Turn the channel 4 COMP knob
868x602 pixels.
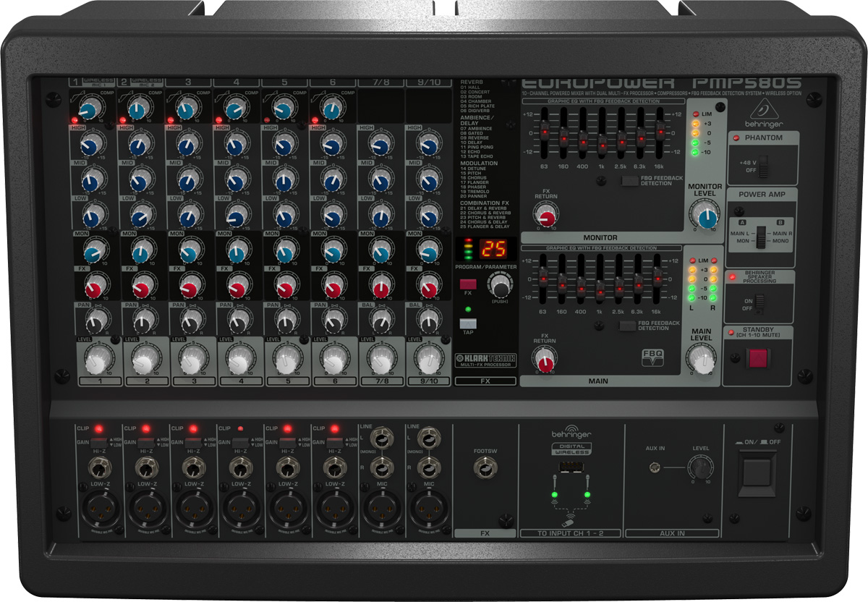pyautogui.click(x=234, y=110)
